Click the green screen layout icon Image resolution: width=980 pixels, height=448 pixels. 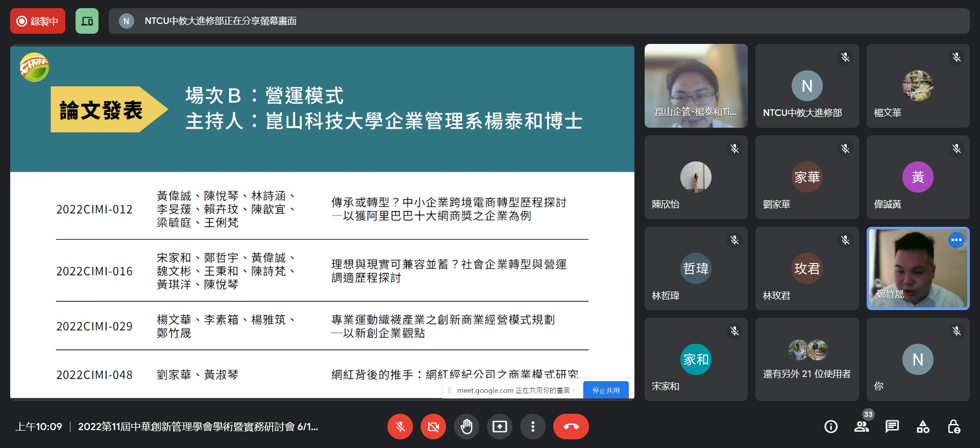(87, 21)
